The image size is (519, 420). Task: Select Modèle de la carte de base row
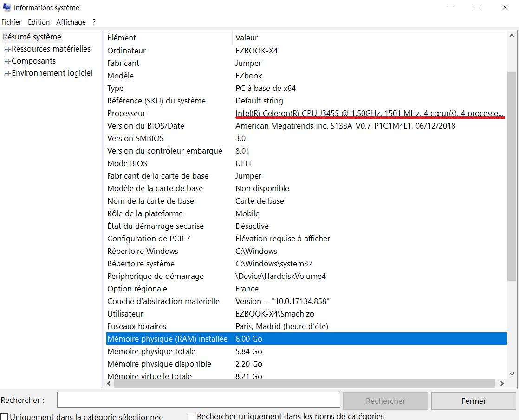[306, 189]
